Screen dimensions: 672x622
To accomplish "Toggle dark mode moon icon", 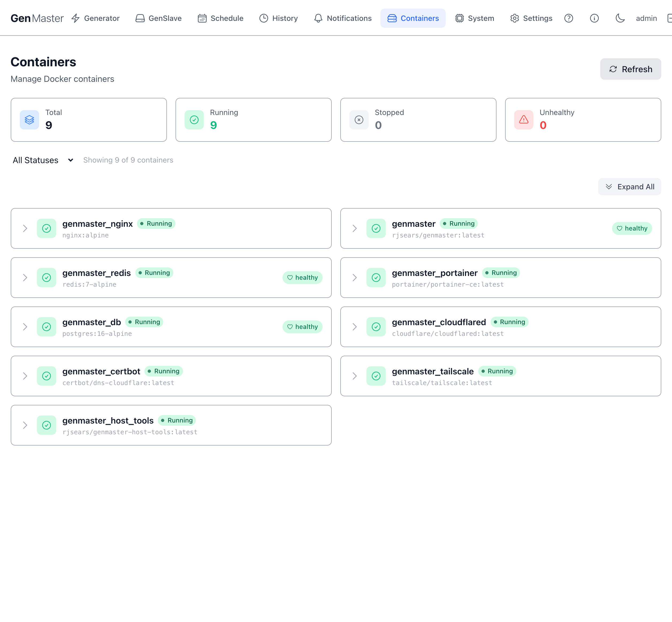I will (620, 18).
